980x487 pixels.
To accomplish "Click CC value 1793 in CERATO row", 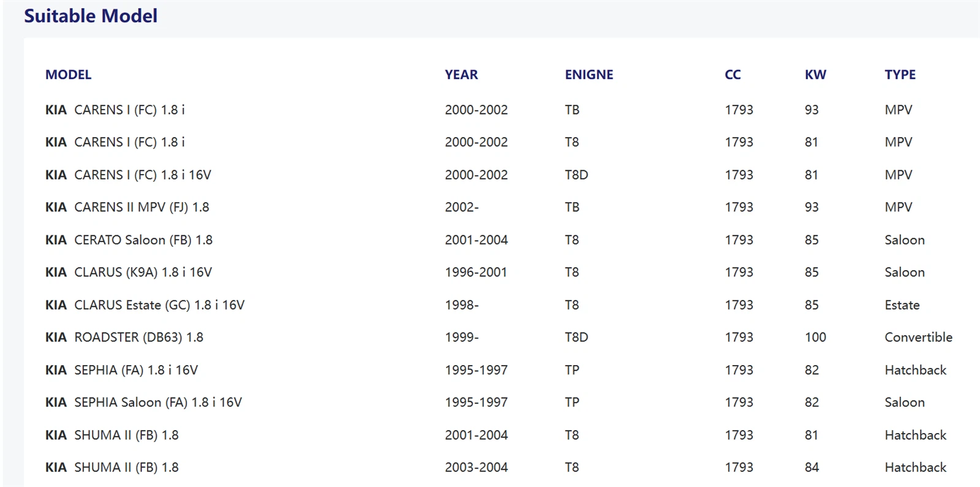I will pyautogui.click(x=739, y=240).
